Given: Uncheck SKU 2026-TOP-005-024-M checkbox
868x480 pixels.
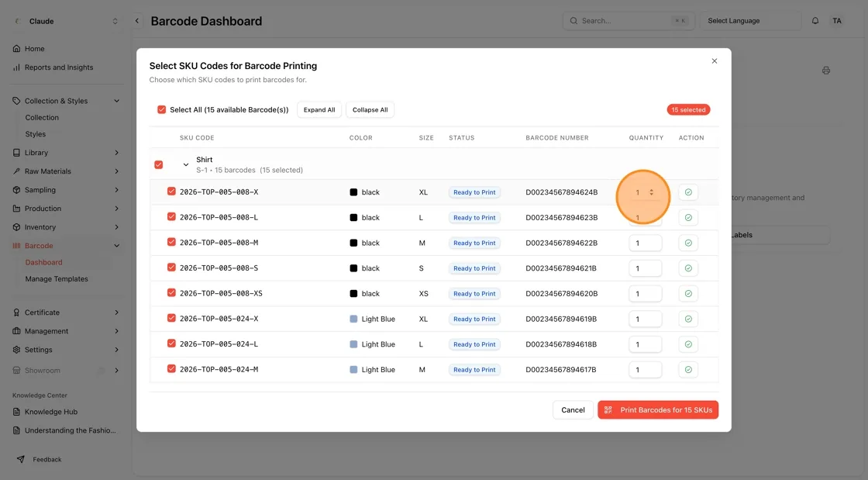Looking at the screenshot, I should 171,368.
